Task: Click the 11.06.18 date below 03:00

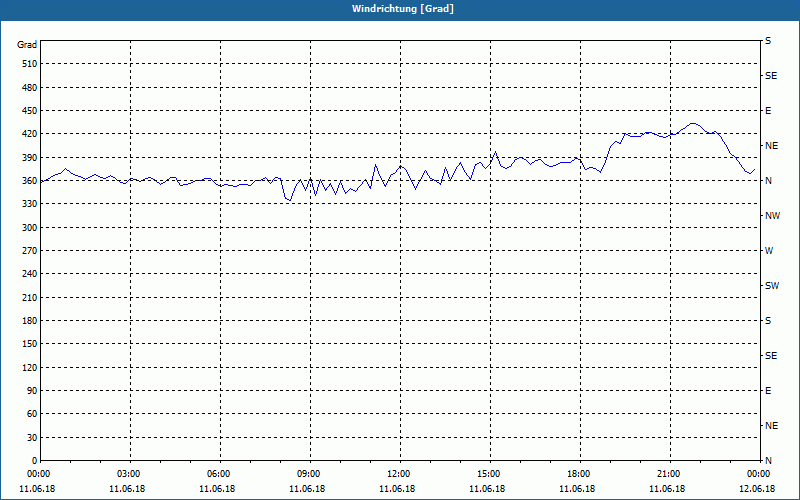Action: tap(127, 489)
